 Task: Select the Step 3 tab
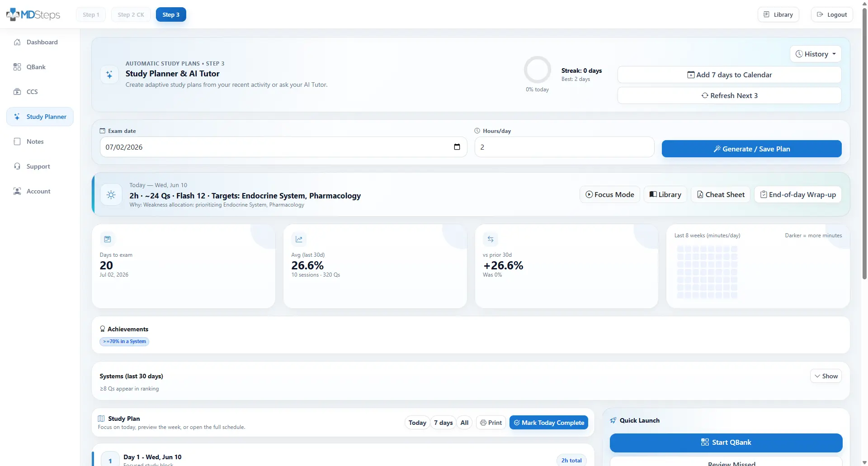pos(171,14)
